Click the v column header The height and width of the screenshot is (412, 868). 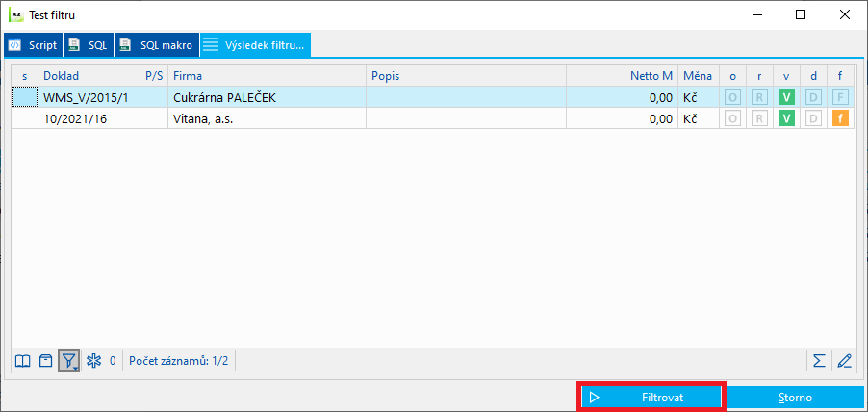[x=786, y=76]
